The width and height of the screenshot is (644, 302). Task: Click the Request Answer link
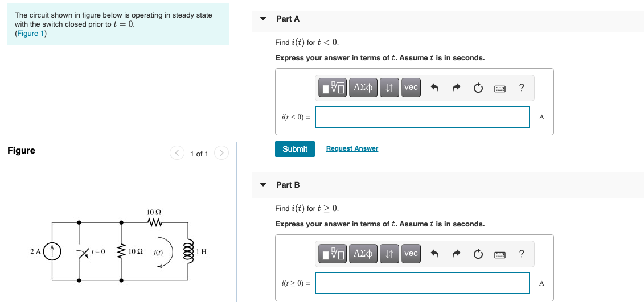point(352,148)
